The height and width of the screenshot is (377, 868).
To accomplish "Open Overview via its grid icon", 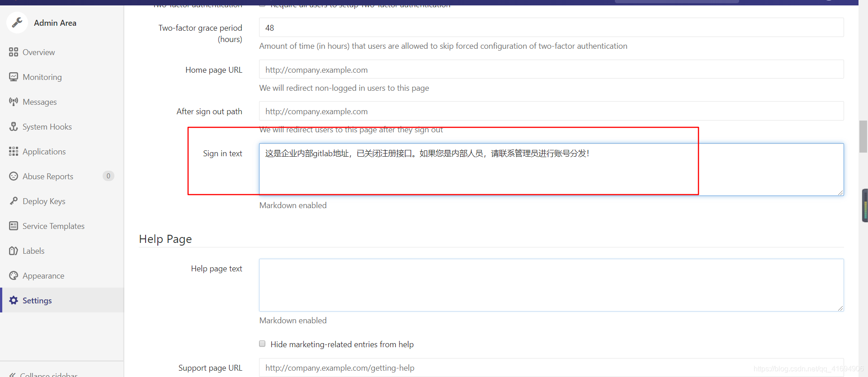I will tap(14, 52).
